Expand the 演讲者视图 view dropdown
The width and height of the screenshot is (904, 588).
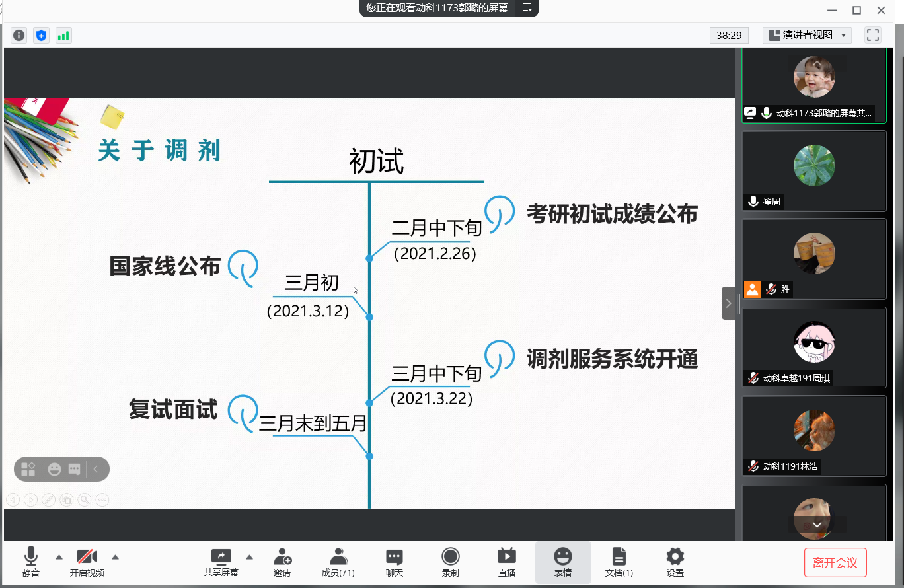807,35
